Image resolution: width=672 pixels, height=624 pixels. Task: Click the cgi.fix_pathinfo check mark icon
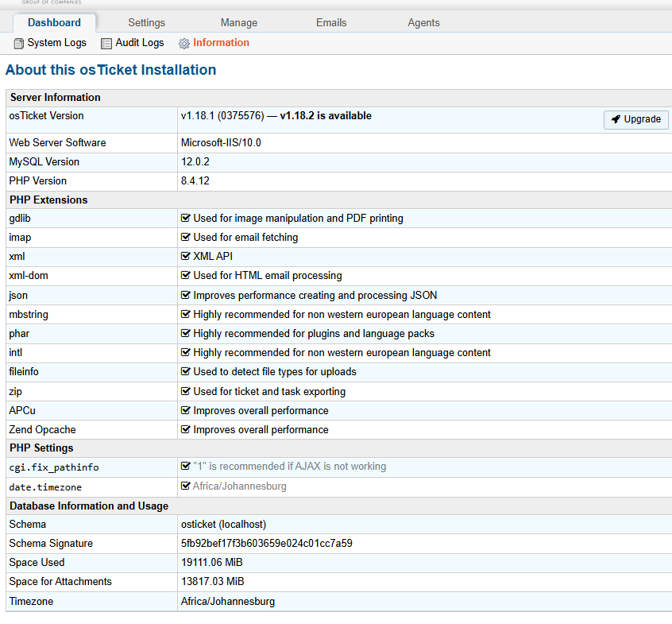pyautogui.click(x=185, y=466)
